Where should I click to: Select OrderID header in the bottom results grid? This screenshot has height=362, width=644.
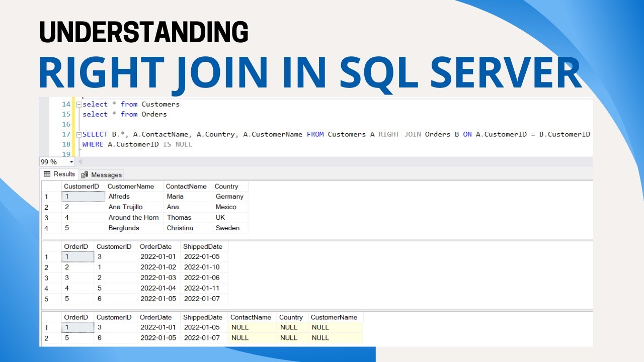coord(77,317)
